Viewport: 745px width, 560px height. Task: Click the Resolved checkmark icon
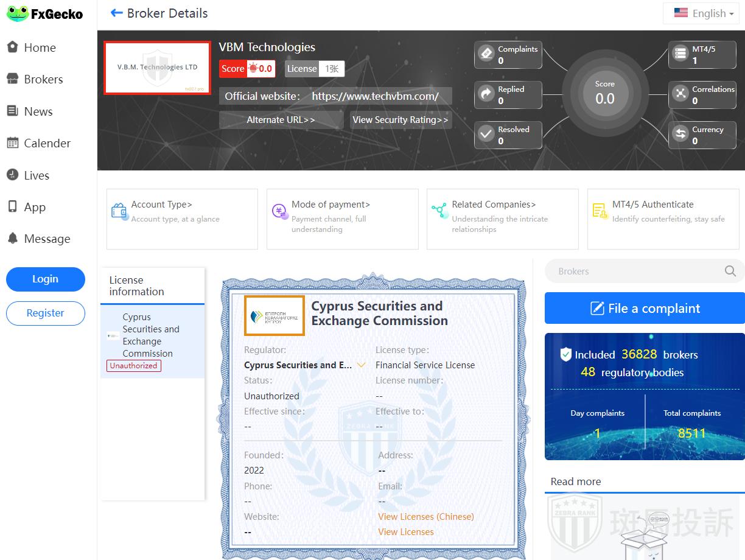486,135
